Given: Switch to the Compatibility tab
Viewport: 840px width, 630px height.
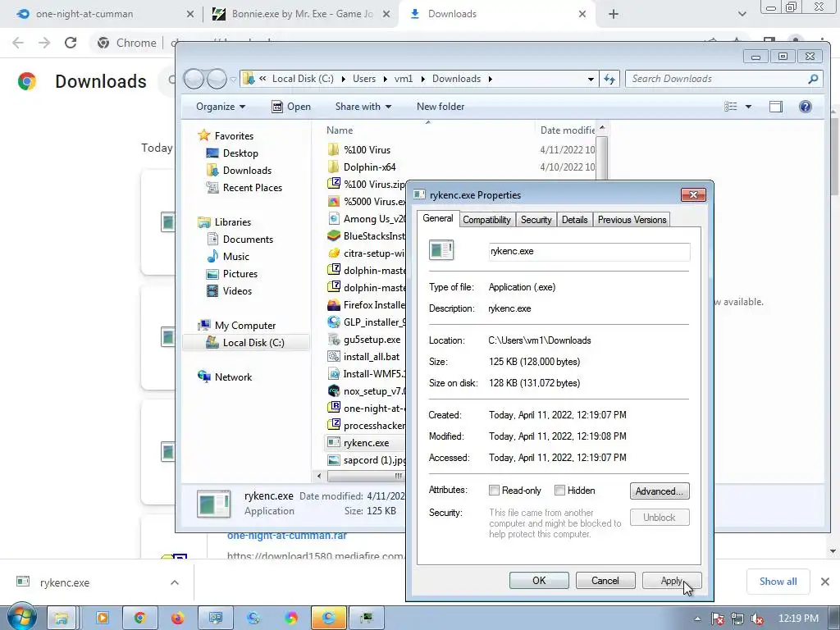Looking at the screenshot, I should (486, 220).
